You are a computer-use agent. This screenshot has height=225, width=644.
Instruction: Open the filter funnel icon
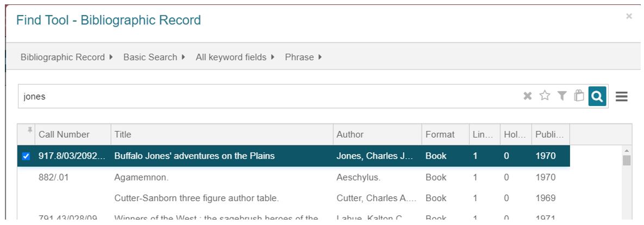pyautogui.click(x=562, y=96)
